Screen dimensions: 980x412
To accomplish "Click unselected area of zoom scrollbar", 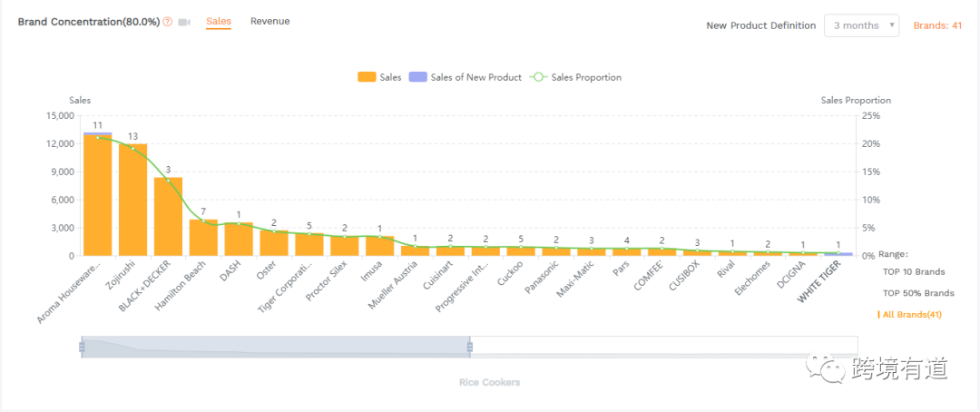I will click(x=662, y=346).
